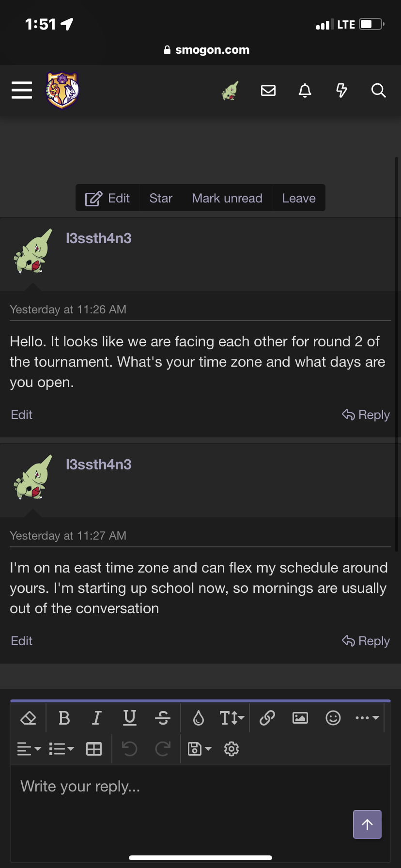Insert a link with the chain icon

[x=267, y=718]
